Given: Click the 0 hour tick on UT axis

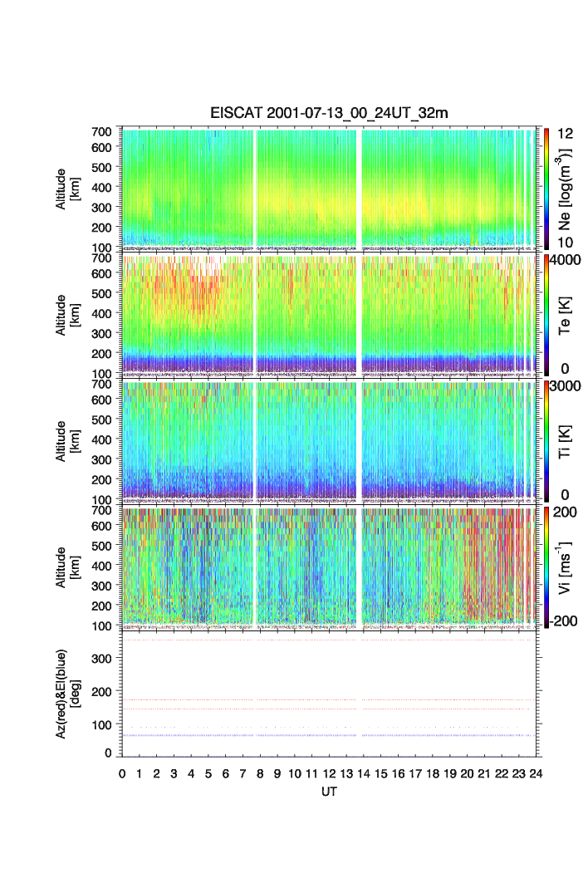Looking at the screenshot, I should click(122, 773).
